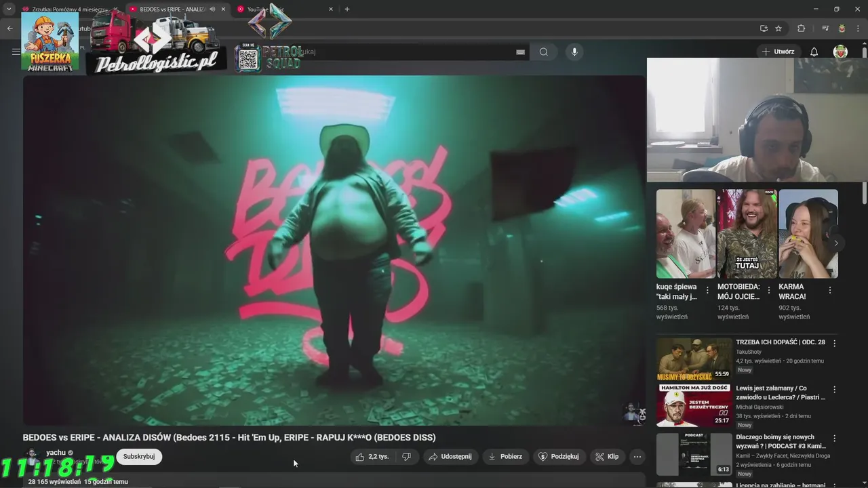Click the Podziękuj thanks button
The height and width of the screenshot is (488, 868).
[x=559, y=457]
